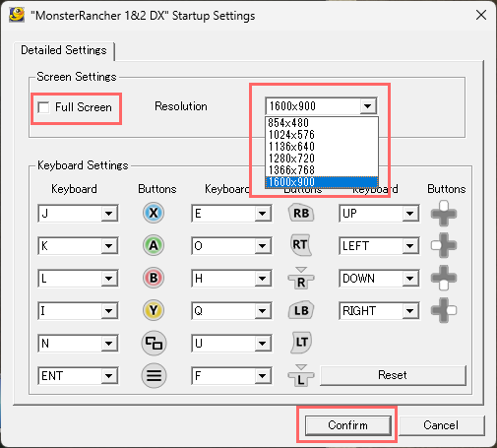Viewport: 497px width, 448px height.
Task: Open the F key dropdown for L stick
Action: [263, 376]
